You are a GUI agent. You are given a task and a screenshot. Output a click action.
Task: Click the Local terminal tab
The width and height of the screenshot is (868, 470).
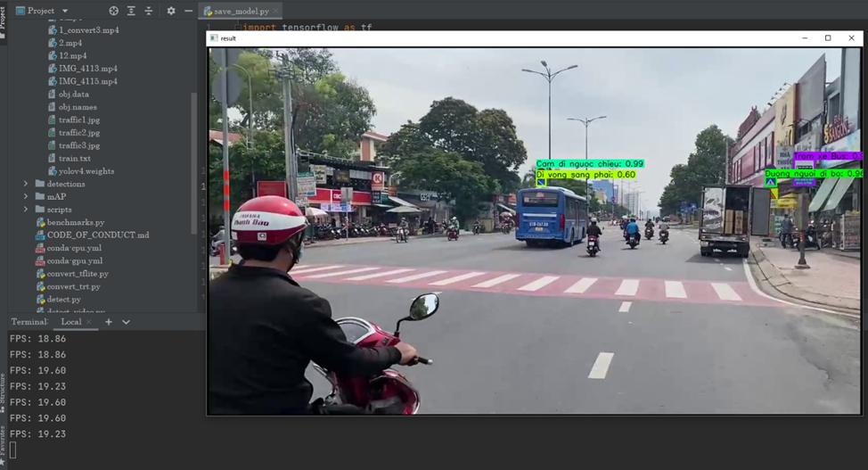(x=71, y=322)
